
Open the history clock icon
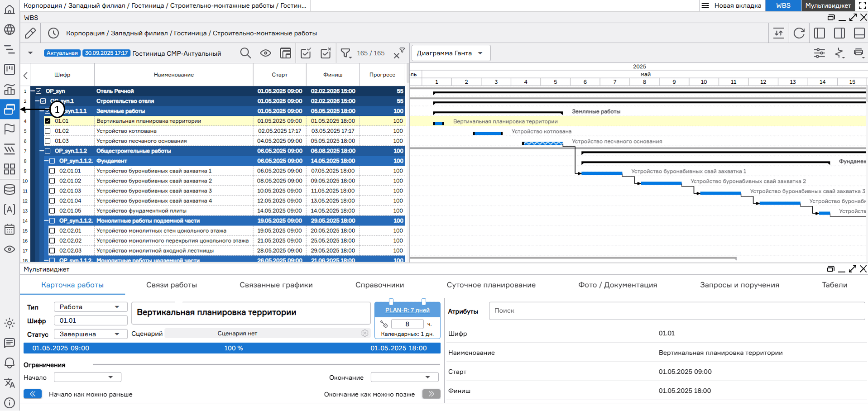(x=53, y=33)
